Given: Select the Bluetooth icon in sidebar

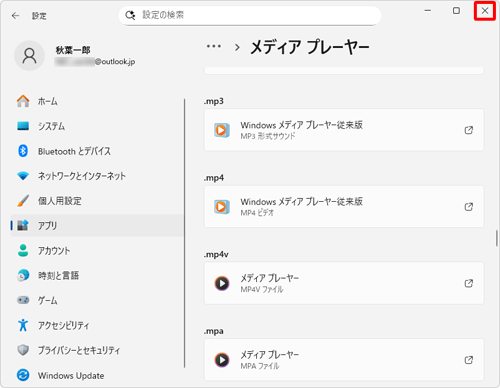Looking at the screenshot, I should click(x=23, y=151).
